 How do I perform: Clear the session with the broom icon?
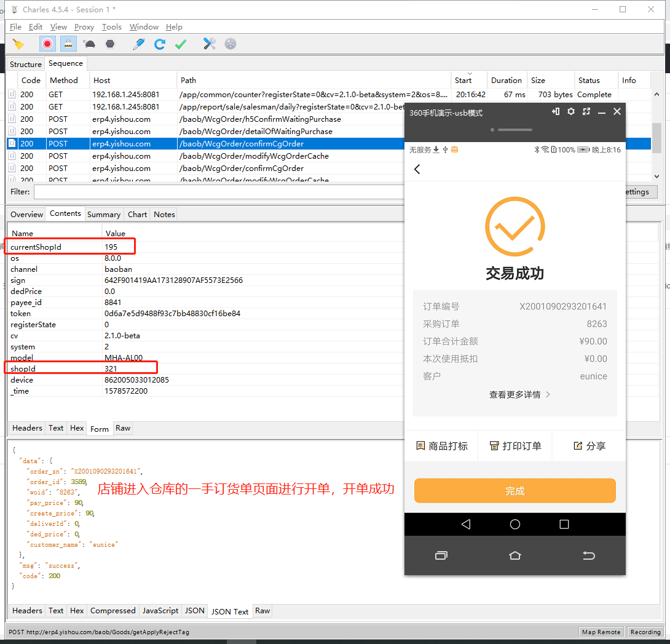point(18,44)
